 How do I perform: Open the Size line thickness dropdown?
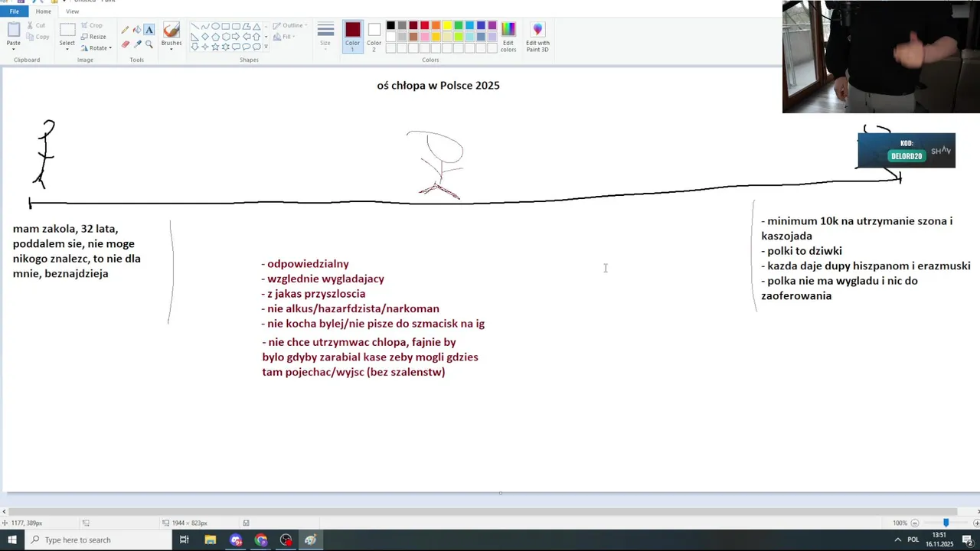(x=325, y=36)
